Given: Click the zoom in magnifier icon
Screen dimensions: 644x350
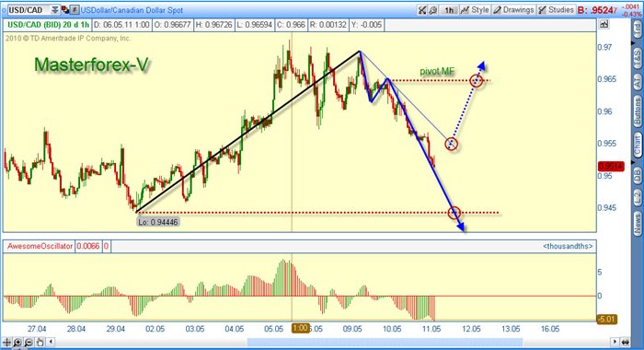Looking at the screenshot, I should (x=17, y=343).
